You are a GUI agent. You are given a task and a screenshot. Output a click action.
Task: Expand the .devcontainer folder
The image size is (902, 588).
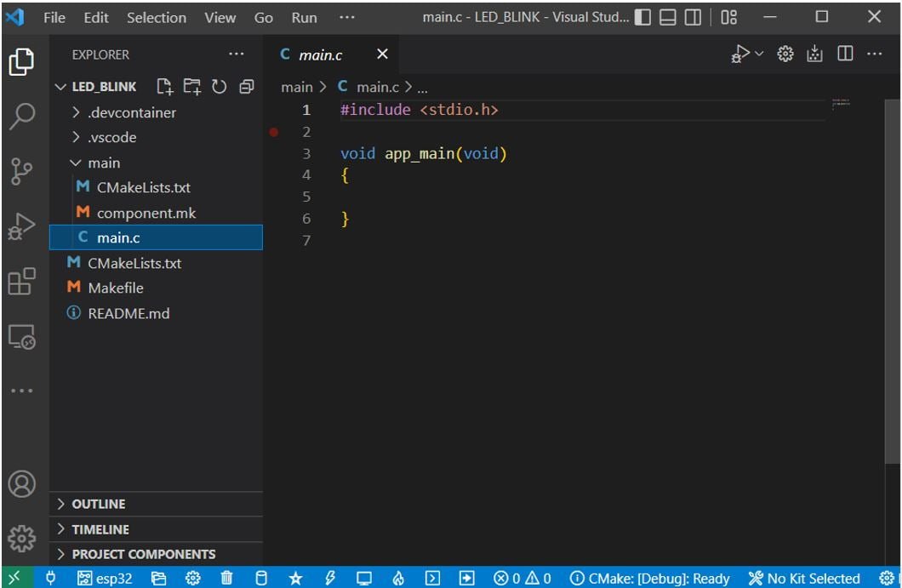pyautogui.click(x=132, y=112)
